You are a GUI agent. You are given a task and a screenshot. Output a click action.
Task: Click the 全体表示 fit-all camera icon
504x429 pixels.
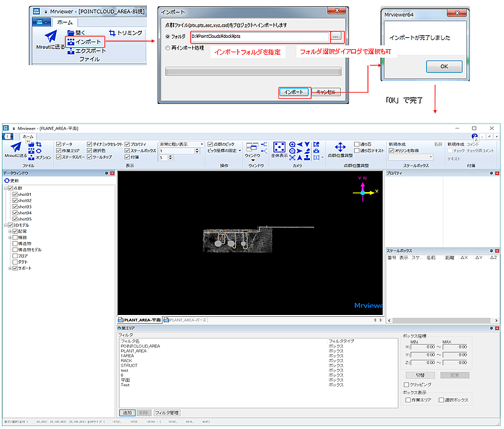pyautogui.click(x=279, y=147)
